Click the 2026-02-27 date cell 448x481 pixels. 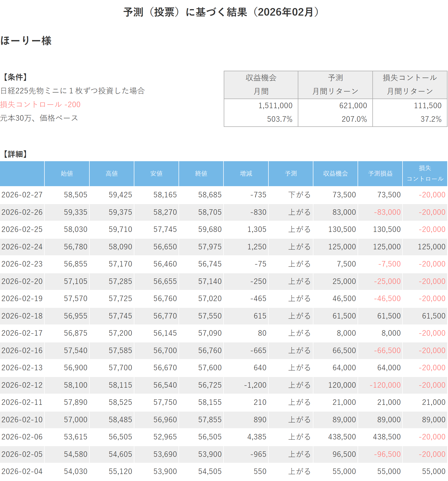click(x=22, y=195)
